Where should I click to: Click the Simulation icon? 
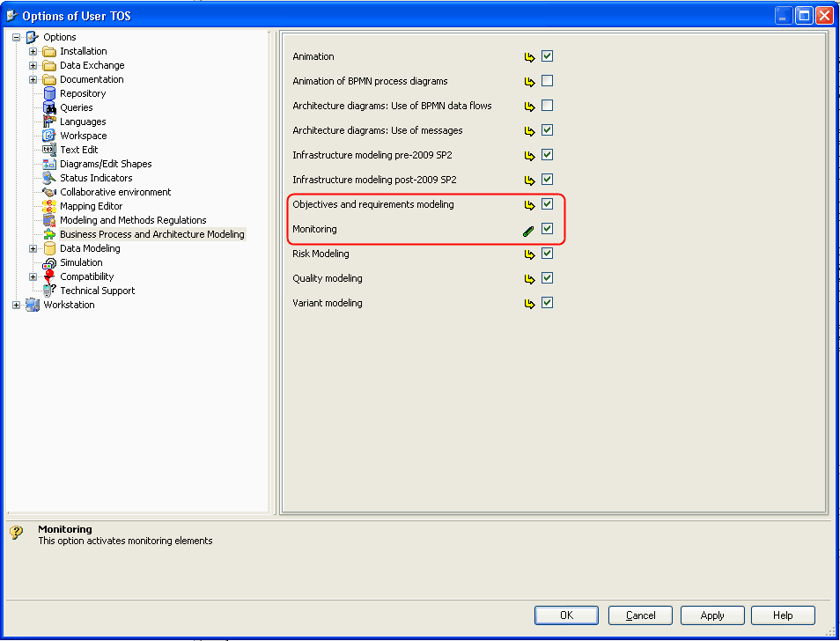(x=49, y=262)
